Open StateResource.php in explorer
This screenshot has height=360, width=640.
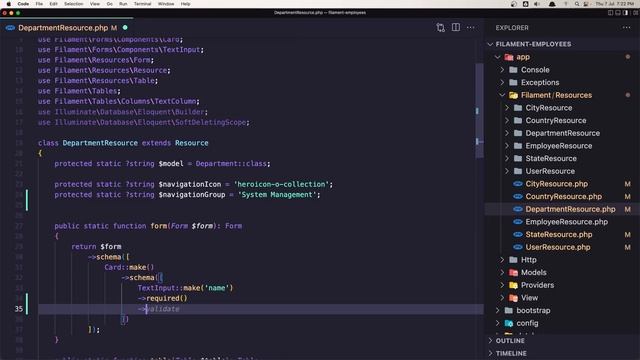point(558,234)
